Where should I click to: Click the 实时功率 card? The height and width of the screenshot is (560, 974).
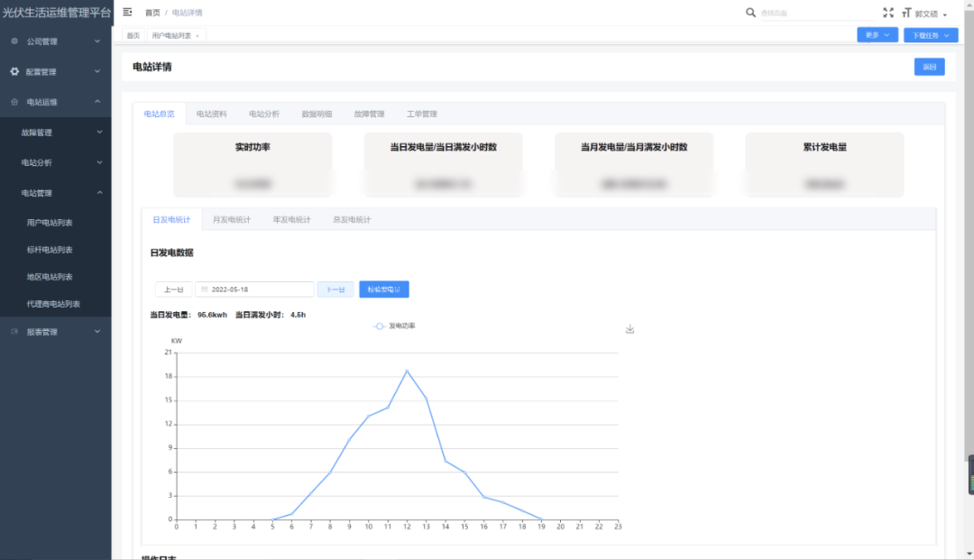(253, 165)
